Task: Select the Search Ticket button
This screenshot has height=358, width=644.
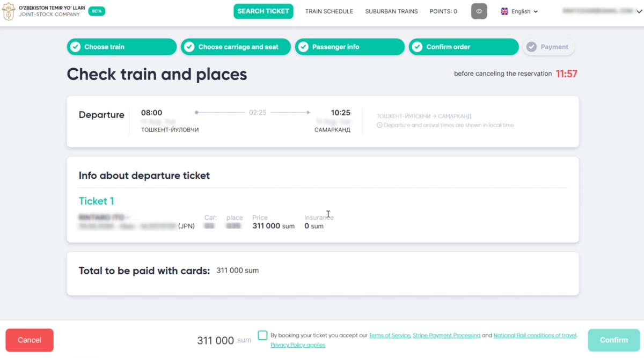Action: [264, 11]
